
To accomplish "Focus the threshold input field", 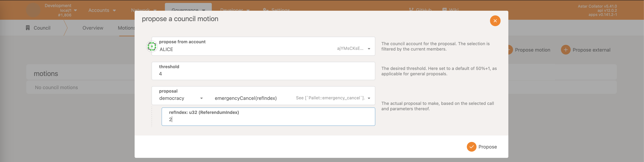I will [263, 74].
